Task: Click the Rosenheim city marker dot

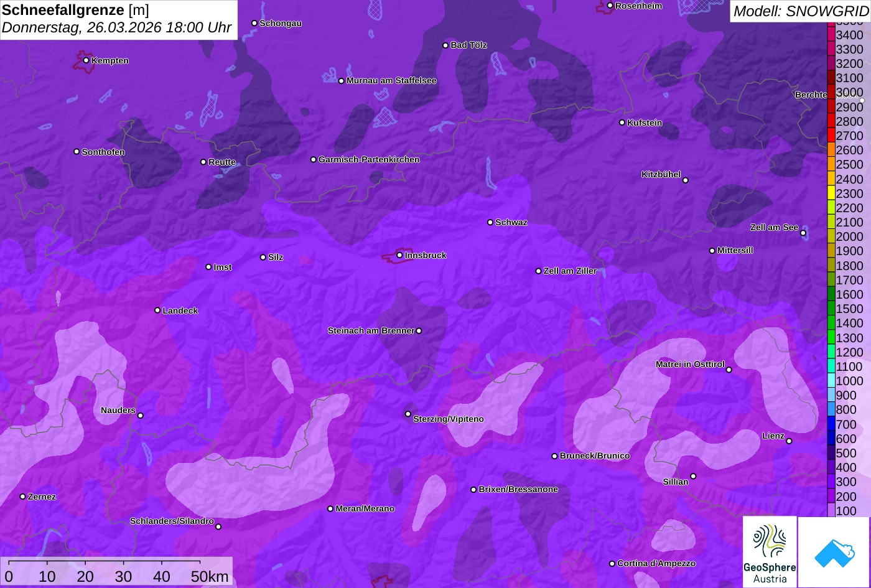Action: point(610,6)
